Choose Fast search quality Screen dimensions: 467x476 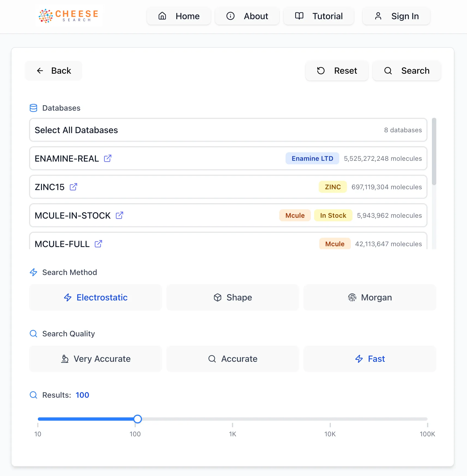(x=370, y=359)
